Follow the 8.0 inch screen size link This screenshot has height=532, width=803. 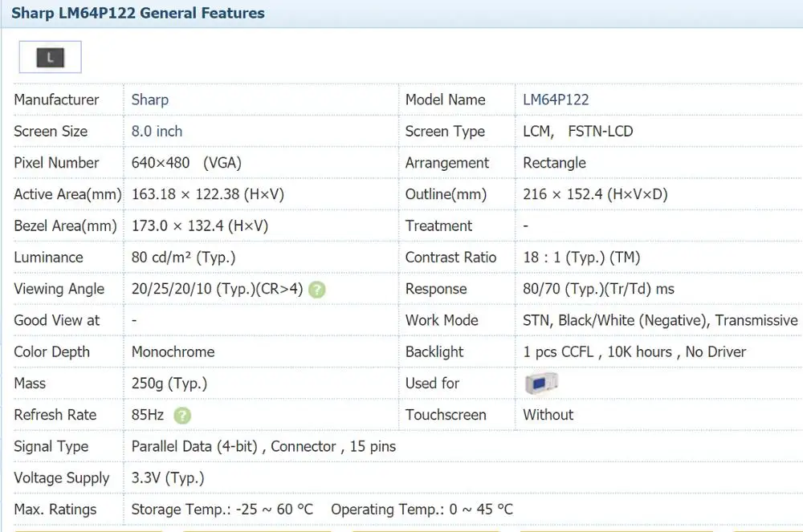pyautogui.click(x=157, y=132)
